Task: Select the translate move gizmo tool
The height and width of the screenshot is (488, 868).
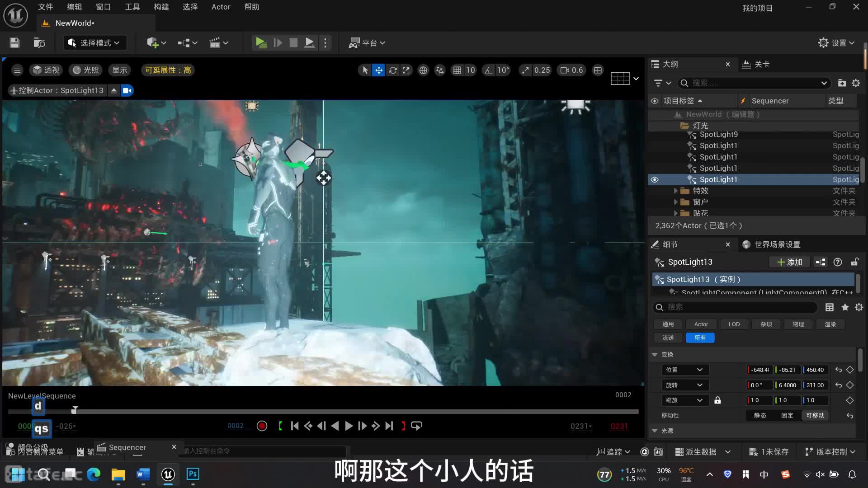Action: pos(378,70)
